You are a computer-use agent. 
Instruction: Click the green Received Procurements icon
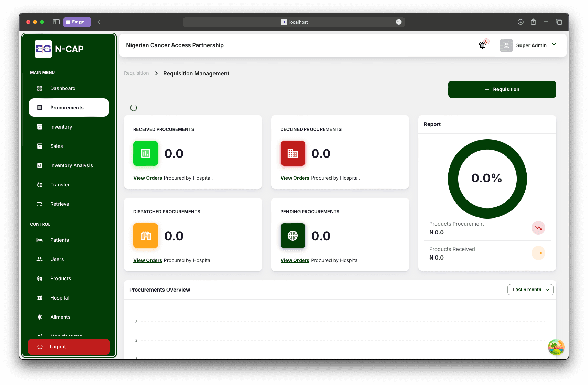pos(146,153)
